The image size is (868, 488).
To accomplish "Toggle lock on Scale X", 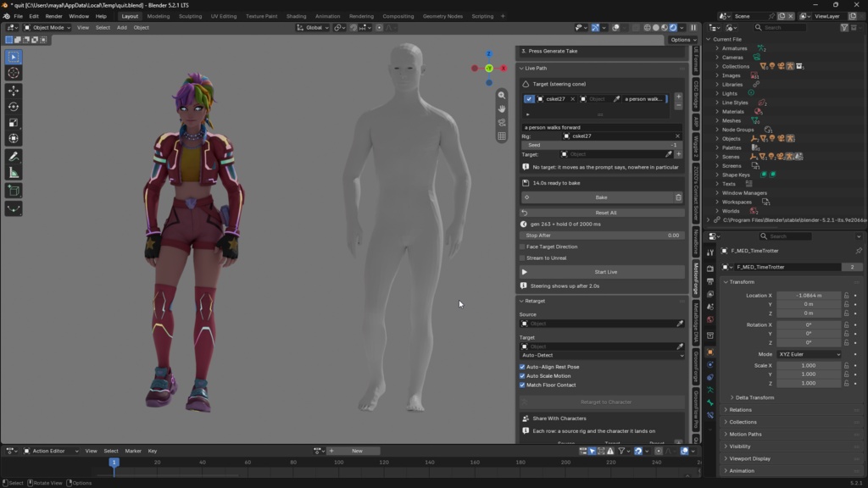I will 847,365.
